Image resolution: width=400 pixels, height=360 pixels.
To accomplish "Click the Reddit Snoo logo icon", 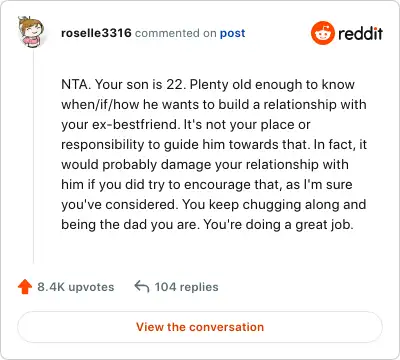I will [323, 33].
